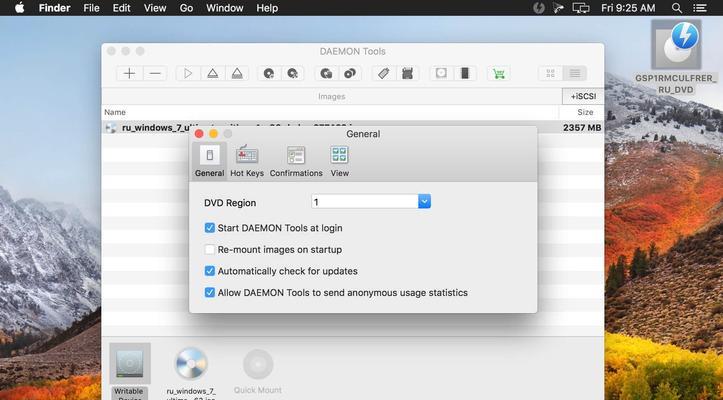
Task: Click the mount play triangle icon
Action: (188, 73)
